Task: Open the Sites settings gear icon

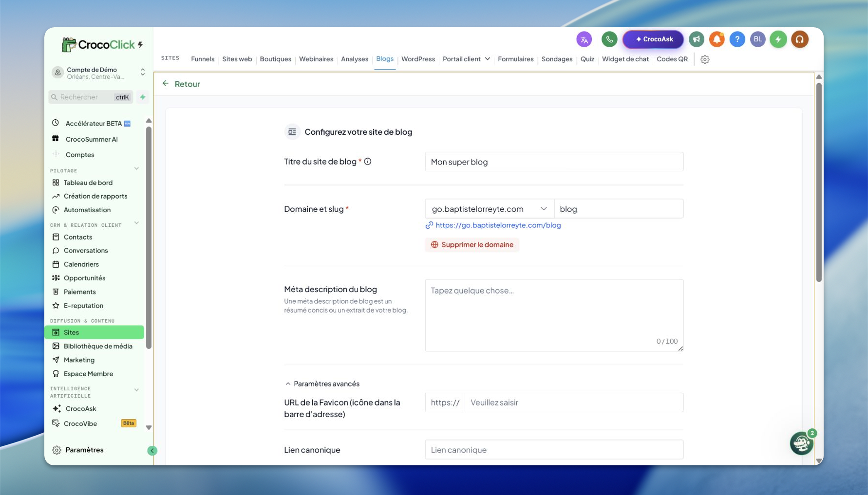Action: [705, 59]
